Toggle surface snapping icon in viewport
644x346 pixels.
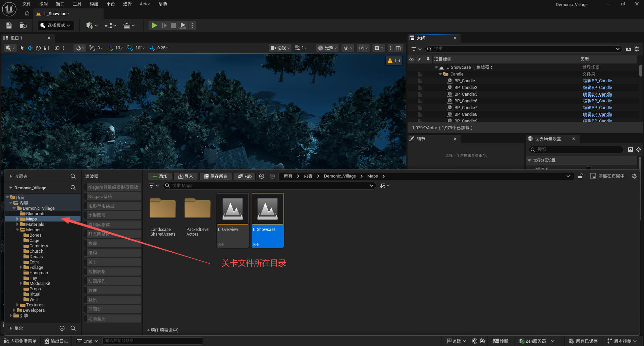pos(92,48)
